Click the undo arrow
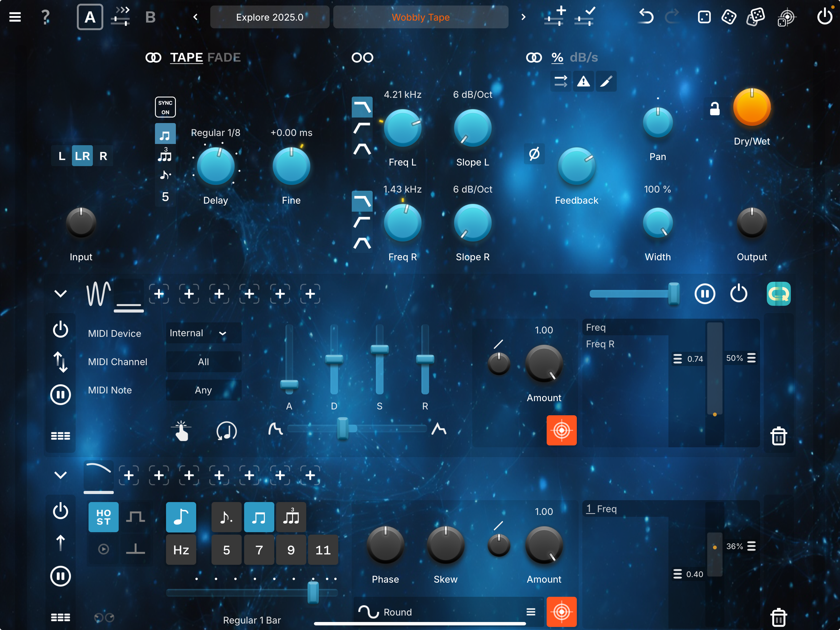This screenshot has width=840, height=630. point(646,17)
